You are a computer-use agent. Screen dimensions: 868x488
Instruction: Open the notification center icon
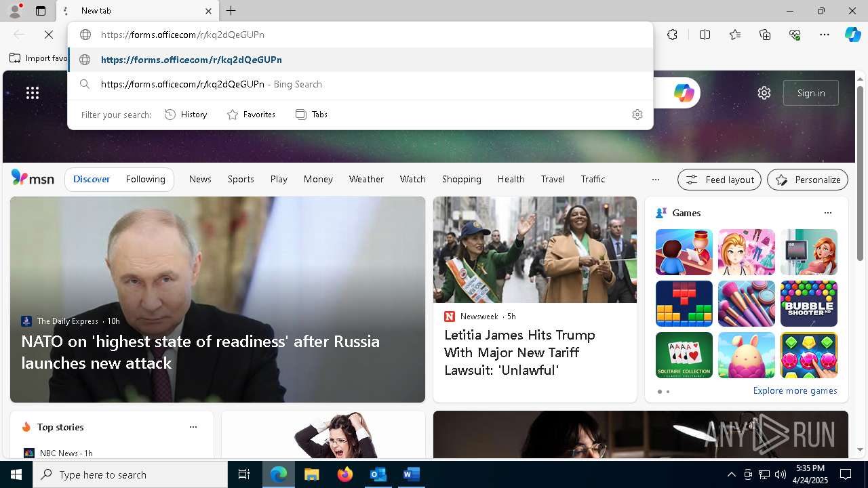[x=846, y=474]
